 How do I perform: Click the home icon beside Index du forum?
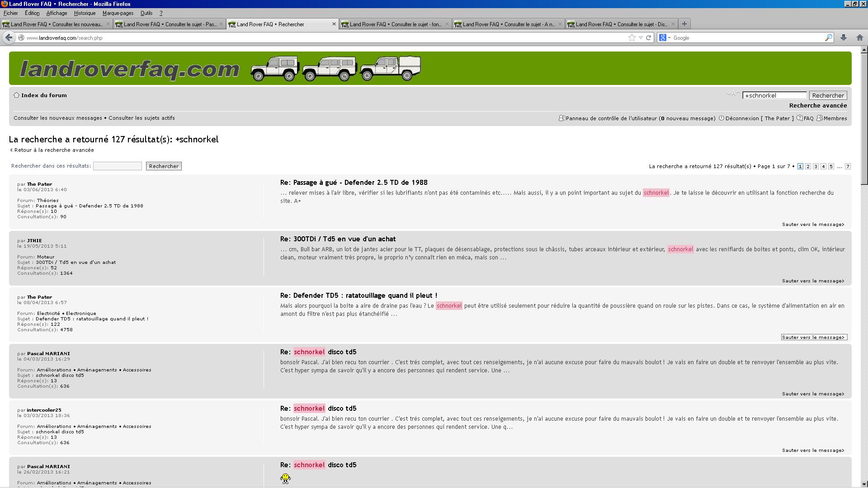16,95
